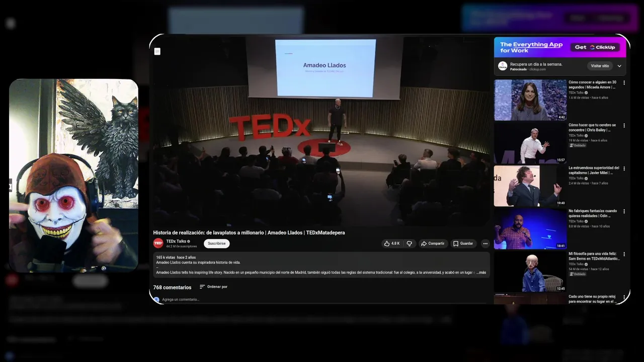644x362 pixels.
Task: Click the ClickUp advertiser logo
Action: point(503,66)
